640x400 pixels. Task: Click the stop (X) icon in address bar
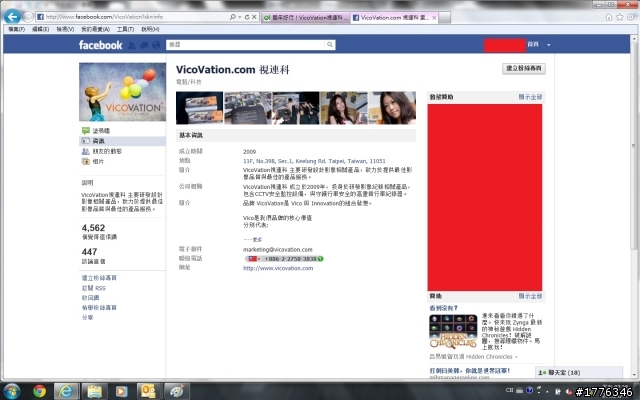click(254, 17)
